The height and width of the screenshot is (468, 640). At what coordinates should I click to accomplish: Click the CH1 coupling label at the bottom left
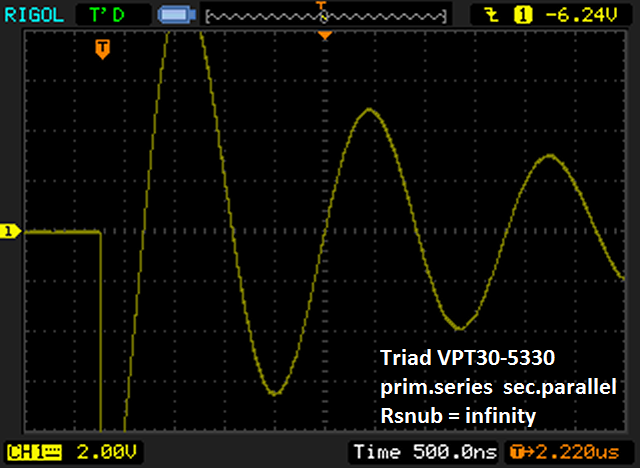tap(34, 452)
